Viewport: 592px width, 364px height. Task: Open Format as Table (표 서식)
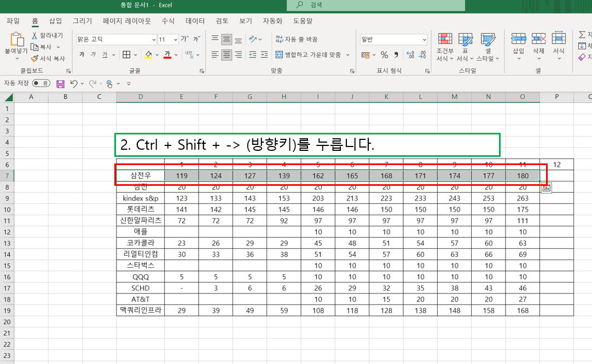coord(465,47)
